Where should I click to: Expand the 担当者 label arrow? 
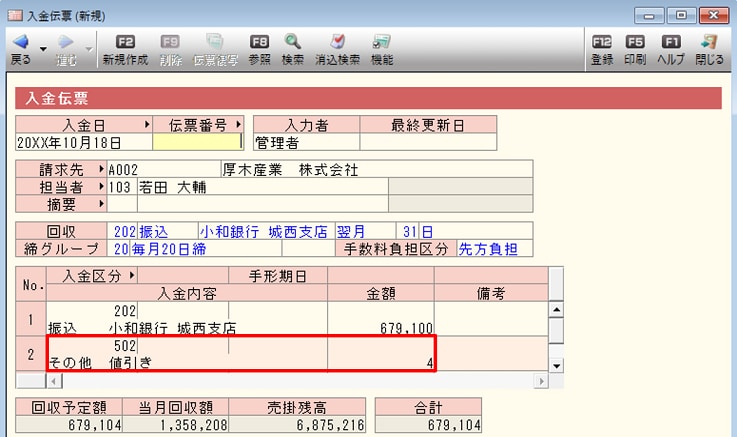point(101,187)
